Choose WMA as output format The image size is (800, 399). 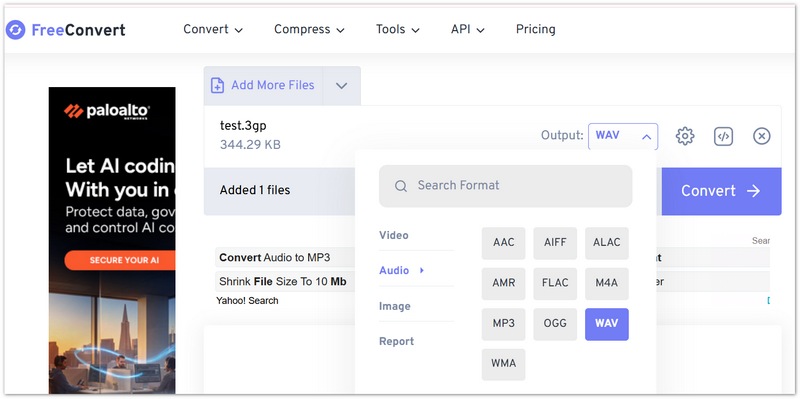coord(503,364)
